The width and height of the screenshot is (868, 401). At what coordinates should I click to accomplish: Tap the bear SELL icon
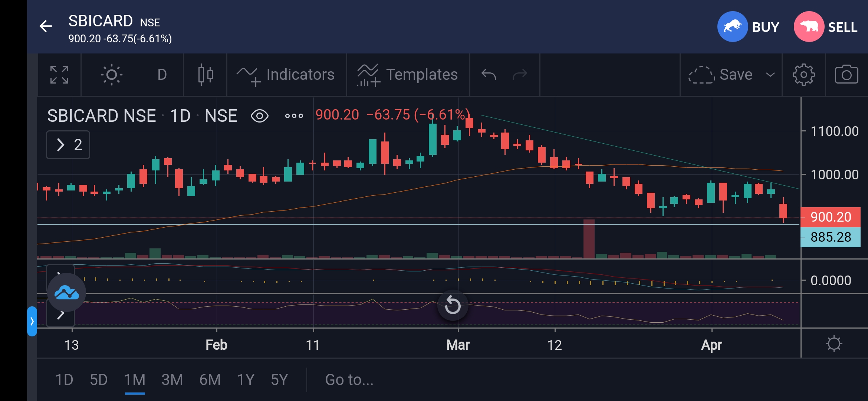(809, 27)
